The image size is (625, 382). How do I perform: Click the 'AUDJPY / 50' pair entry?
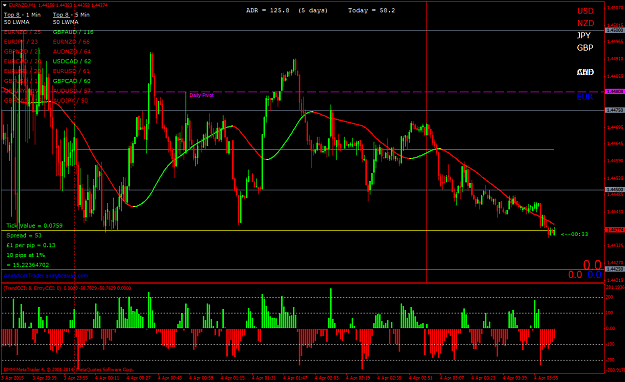pos(71,100)
